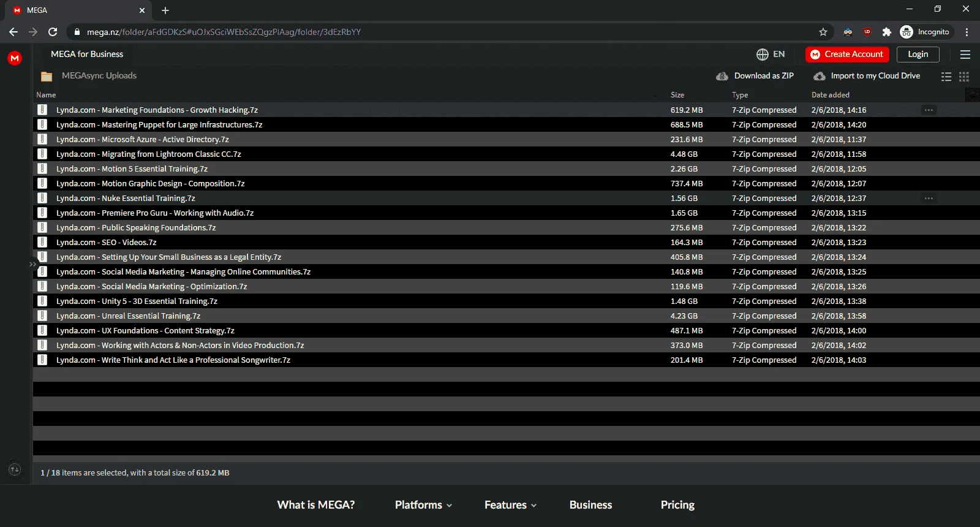Close the MEGA browser tab
This screenshot has height=527, width=980.
click(142, 10)
